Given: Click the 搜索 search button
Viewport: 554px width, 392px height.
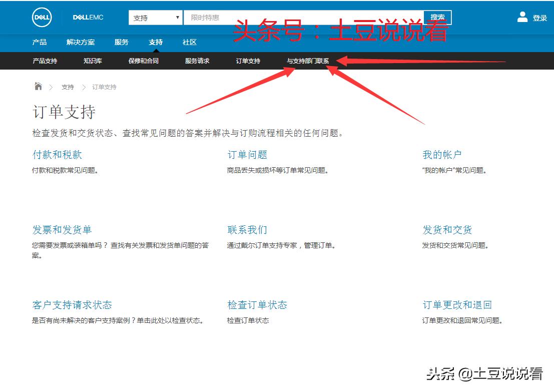Looking at the screenshot, I should 438,17.
